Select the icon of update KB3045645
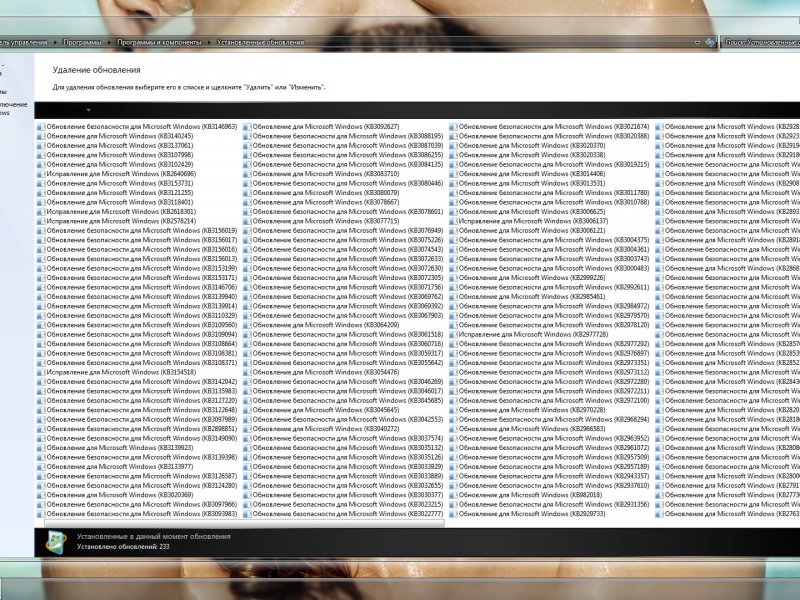 [247, 410]
